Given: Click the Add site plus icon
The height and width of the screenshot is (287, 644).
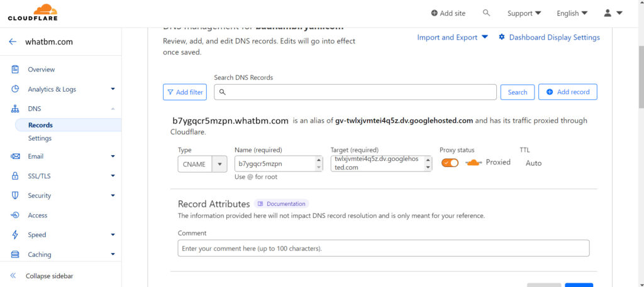Looking at the screenshot, I should tap(434, 13).
